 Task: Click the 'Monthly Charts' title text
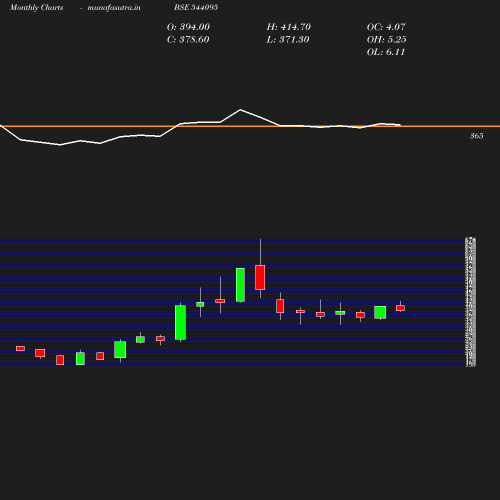(37, 7)
